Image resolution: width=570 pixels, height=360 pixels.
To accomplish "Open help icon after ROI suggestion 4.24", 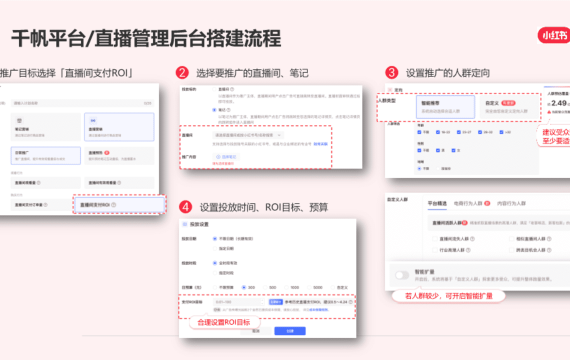I will 350,302.
